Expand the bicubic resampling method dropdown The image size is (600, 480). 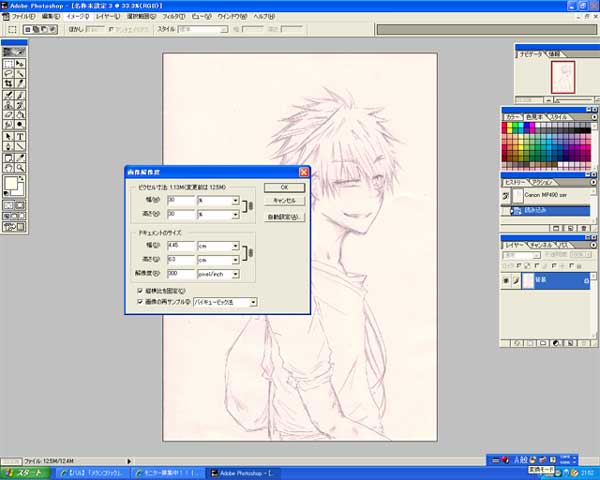point(253,301)
